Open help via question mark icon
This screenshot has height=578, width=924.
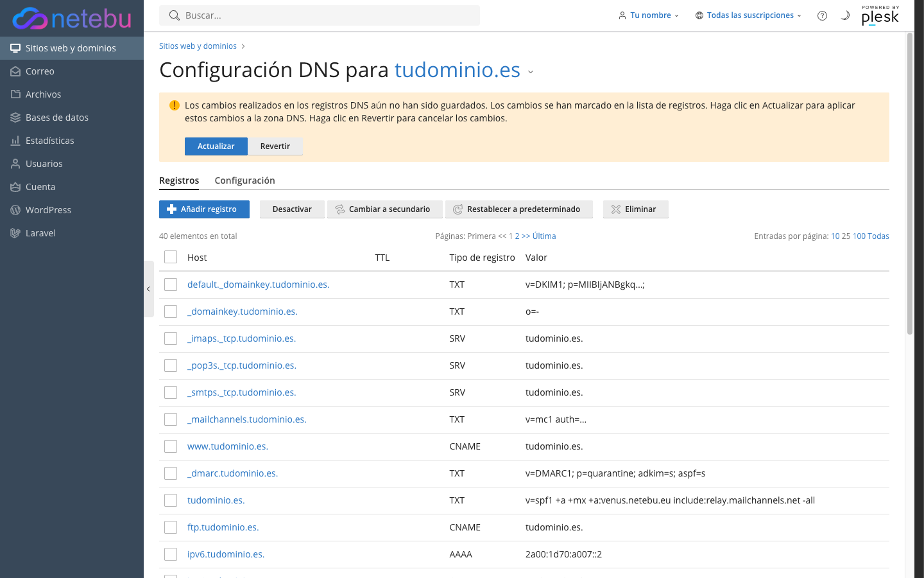[x=822, y=15]
